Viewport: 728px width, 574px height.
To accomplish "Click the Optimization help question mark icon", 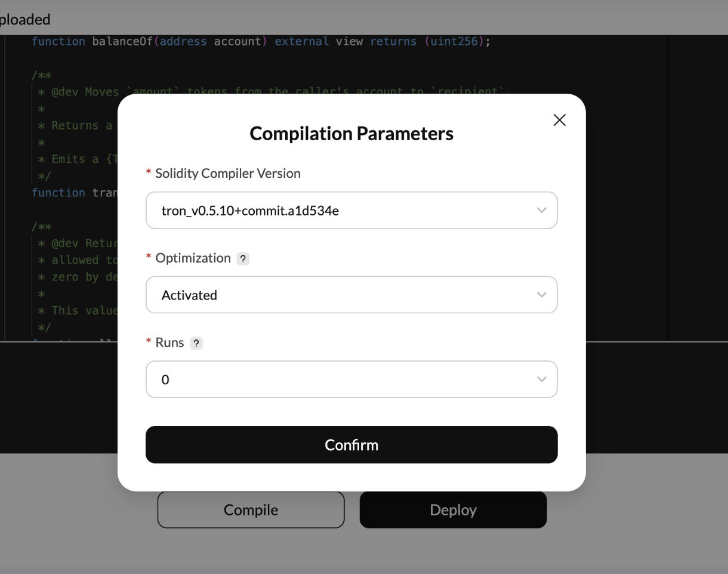I will pyautogui.click(x=243, y=259).
